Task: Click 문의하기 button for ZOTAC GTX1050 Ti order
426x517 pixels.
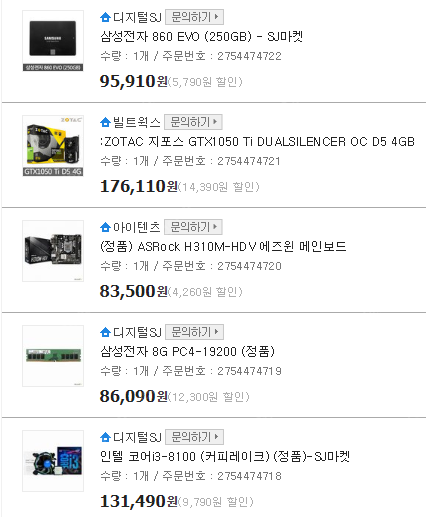Action: point(193,122)
